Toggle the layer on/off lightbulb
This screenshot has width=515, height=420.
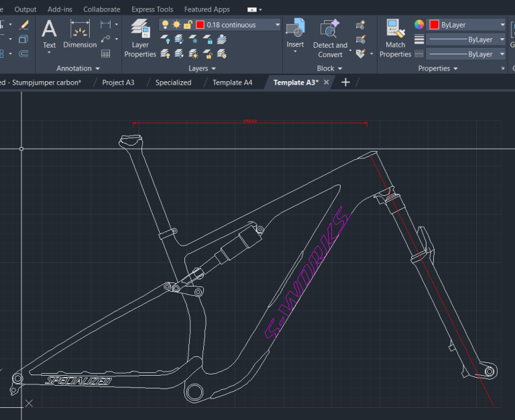click(x=165, y=25)
